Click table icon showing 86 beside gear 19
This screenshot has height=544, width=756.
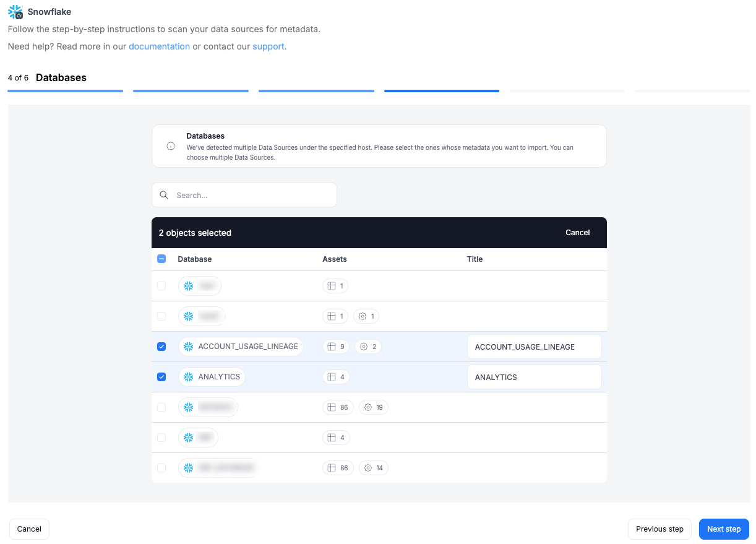[x=332, y=407]
